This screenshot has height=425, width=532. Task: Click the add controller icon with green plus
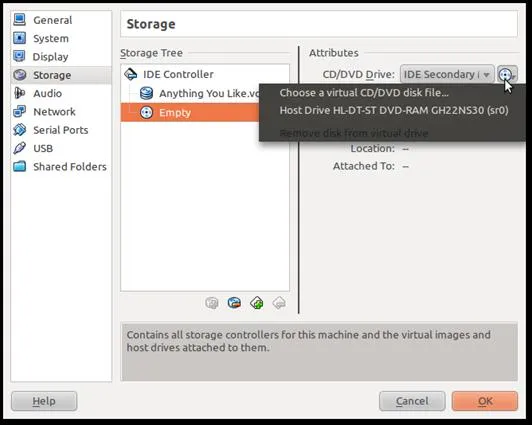(x=257, y=303)
